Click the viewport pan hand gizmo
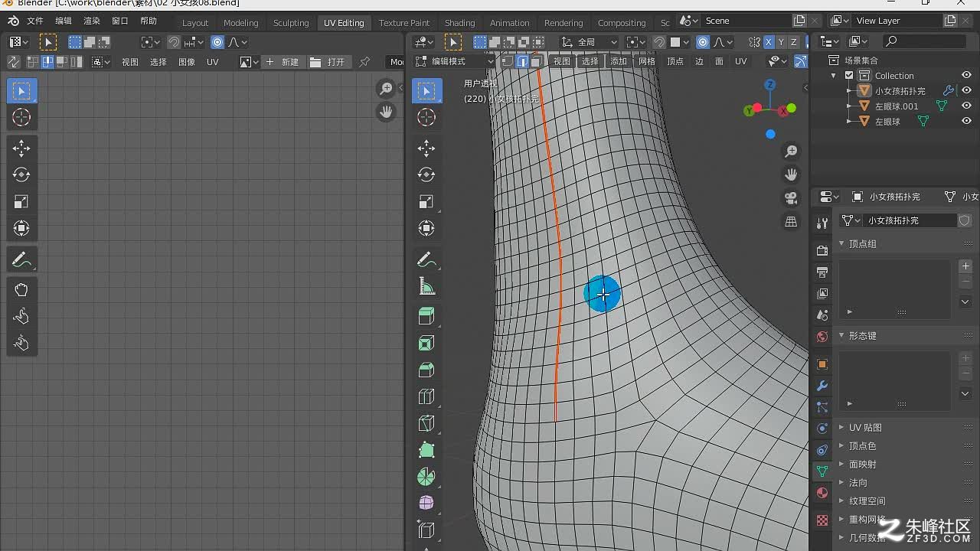 [791, 174]
